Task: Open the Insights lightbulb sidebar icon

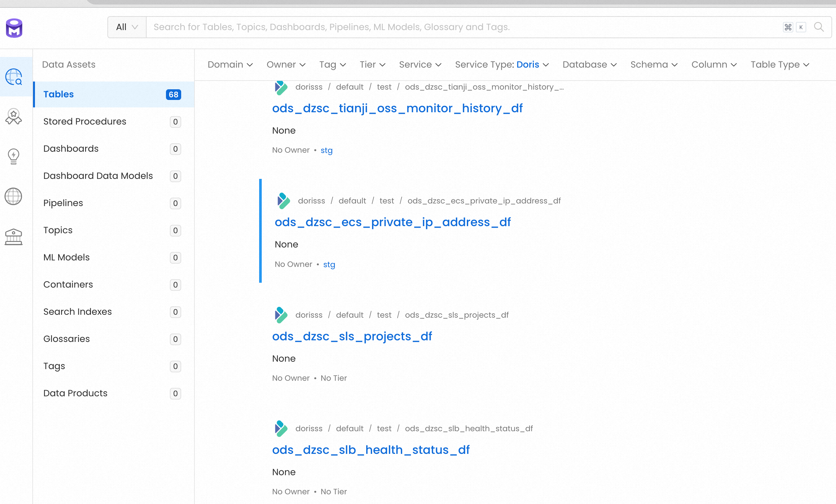Action: click(14, 156)
